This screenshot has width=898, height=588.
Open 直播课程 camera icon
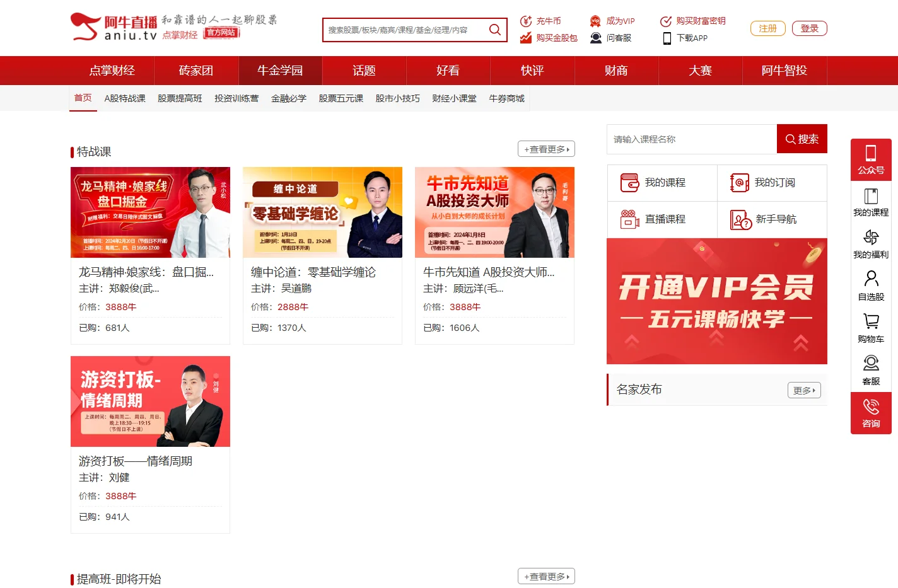pyautogui.click(x=629, y=219)
